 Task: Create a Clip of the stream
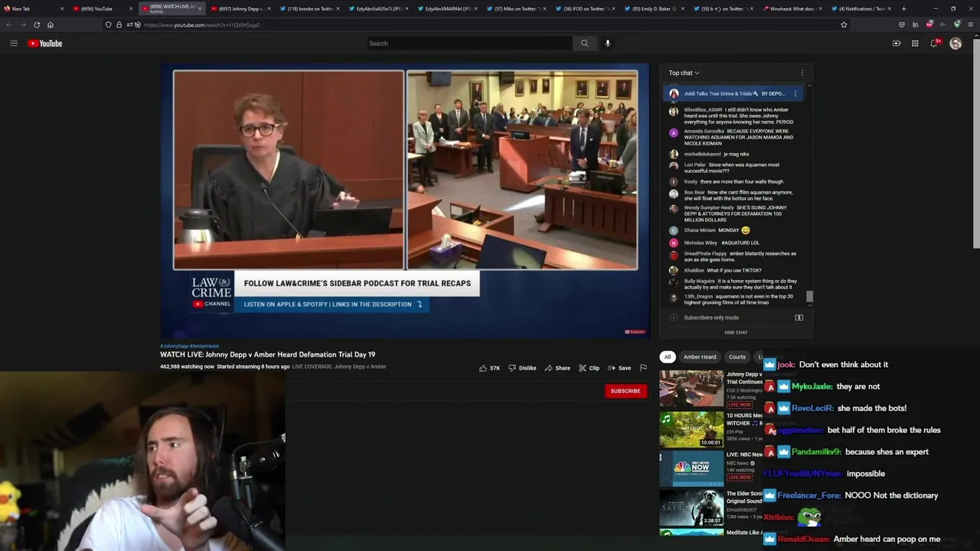(x=589, y=368)
